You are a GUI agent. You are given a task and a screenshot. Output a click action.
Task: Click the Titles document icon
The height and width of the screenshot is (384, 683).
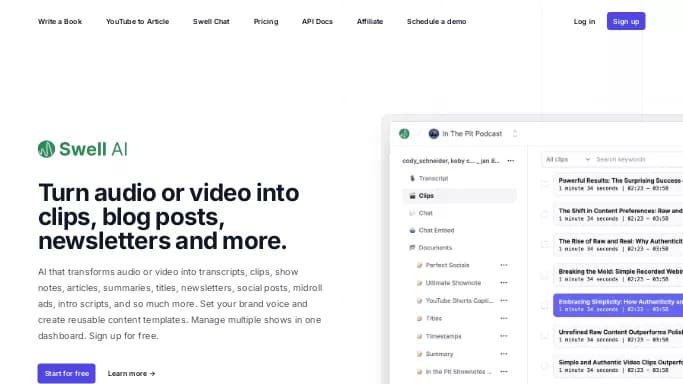point(419,319)
